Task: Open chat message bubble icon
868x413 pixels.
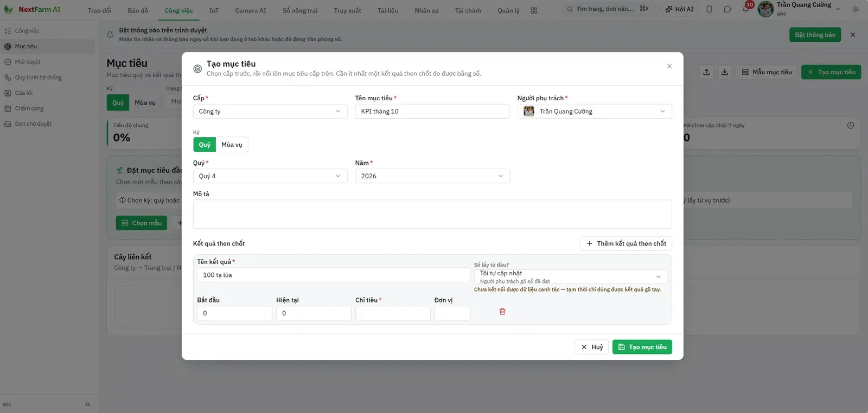Action: (x=727, y=9)
